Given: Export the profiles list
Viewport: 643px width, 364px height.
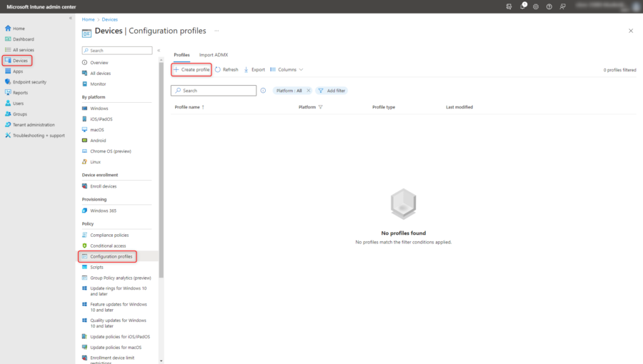Looking at the screenshot, I should [x=254, y=70].
